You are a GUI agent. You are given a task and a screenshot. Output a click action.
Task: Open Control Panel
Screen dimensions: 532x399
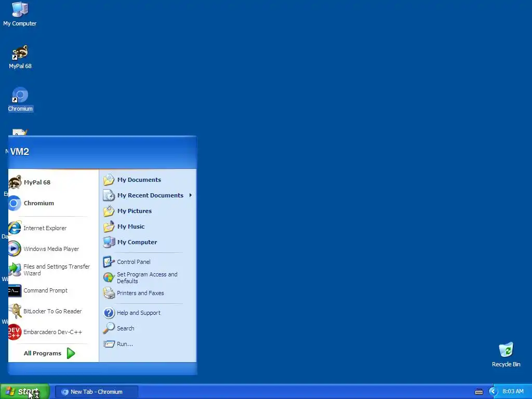pos(148,262)
